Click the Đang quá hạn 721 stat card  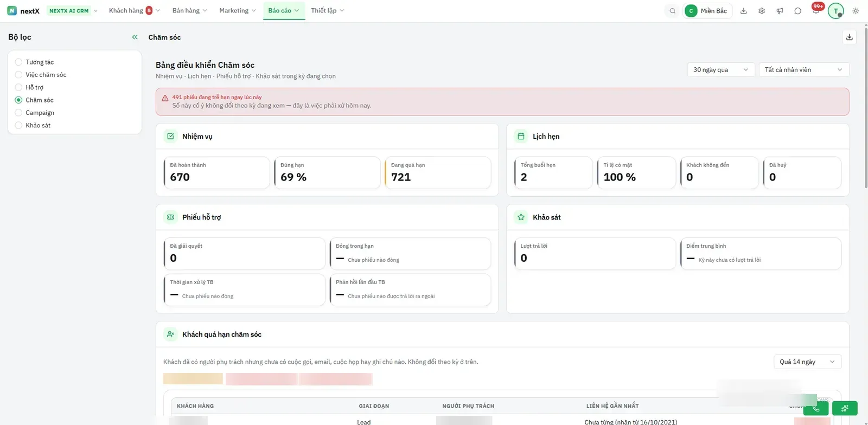[x=438, y=173]
